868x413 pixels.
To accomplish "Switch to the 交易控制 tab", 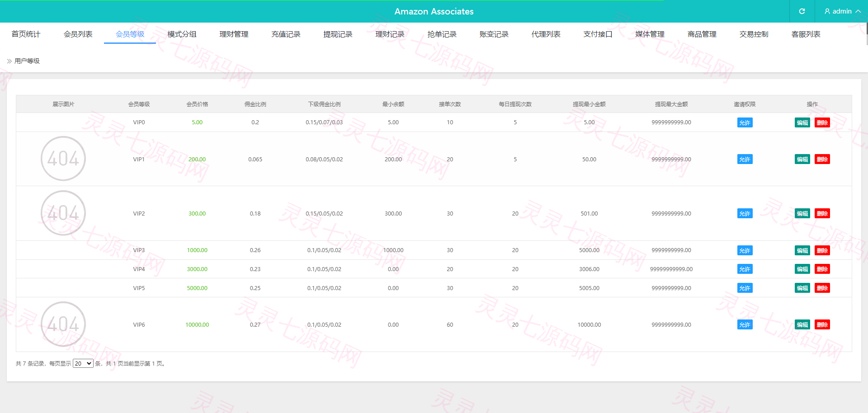I will coord(754,34).
